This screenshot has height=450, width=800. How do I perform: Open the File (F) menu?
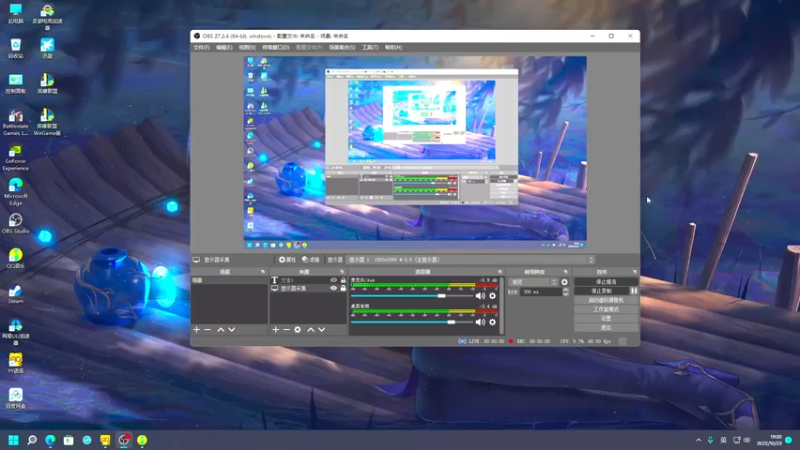(201, 47)
